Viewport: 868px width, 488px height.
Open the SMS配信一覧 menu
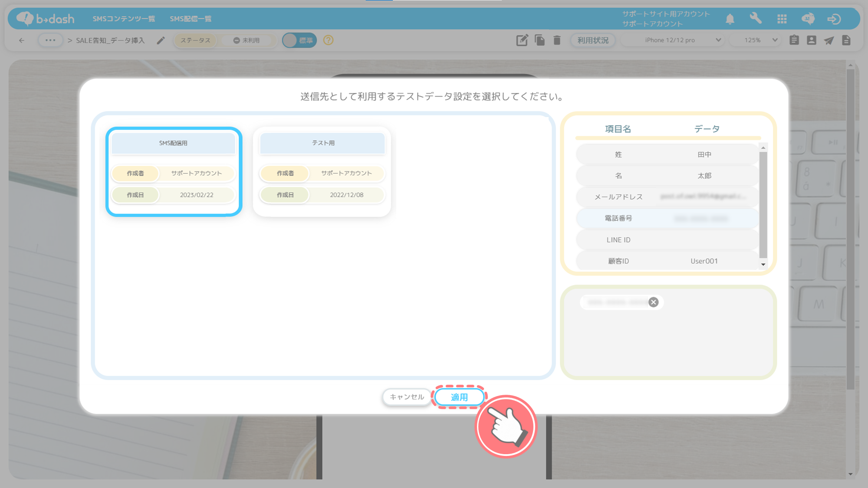(x=191, y=19)
